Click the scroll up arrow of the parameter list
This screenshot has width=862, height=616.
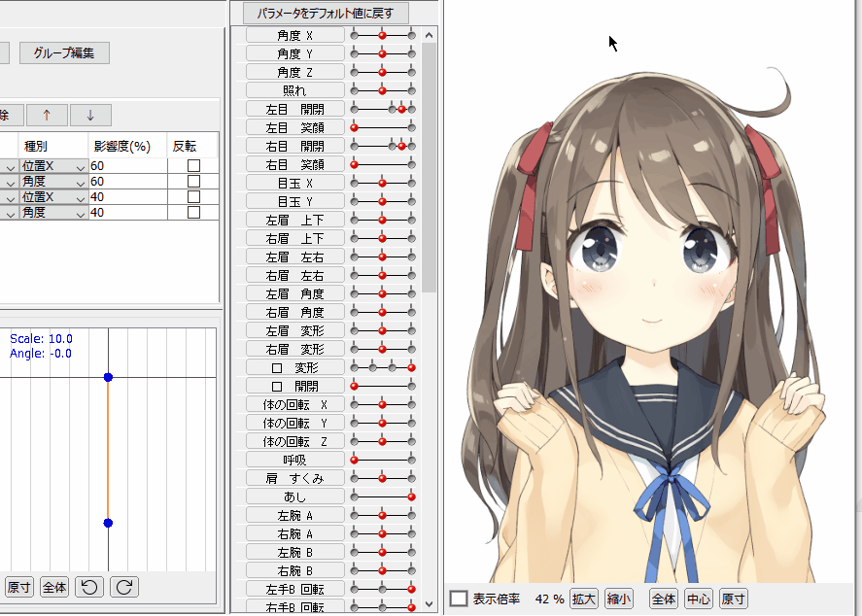click(x=430, y=35)
